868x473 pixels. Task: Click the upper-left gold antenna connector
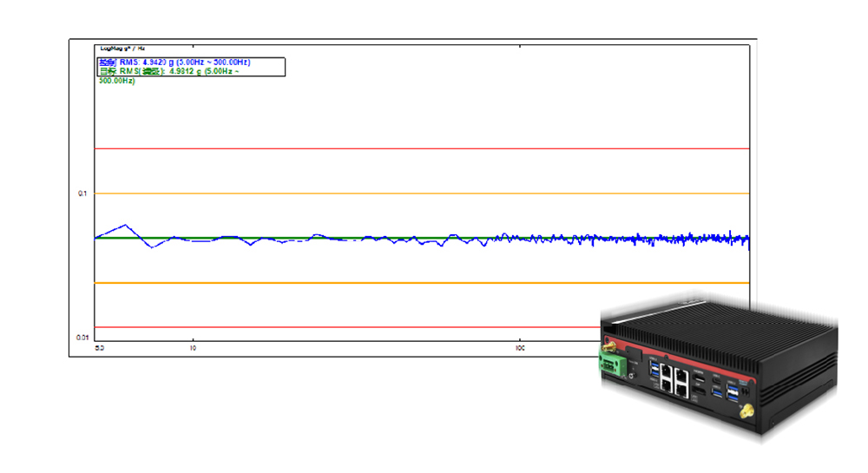pos(609,346)
